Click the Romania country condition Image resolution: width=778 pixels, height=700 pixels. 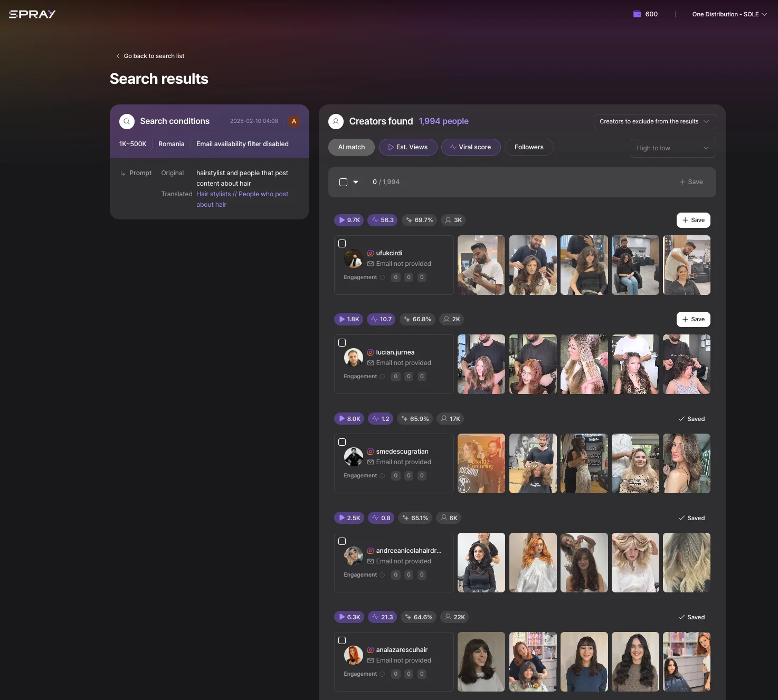click(x=172, y=144)
